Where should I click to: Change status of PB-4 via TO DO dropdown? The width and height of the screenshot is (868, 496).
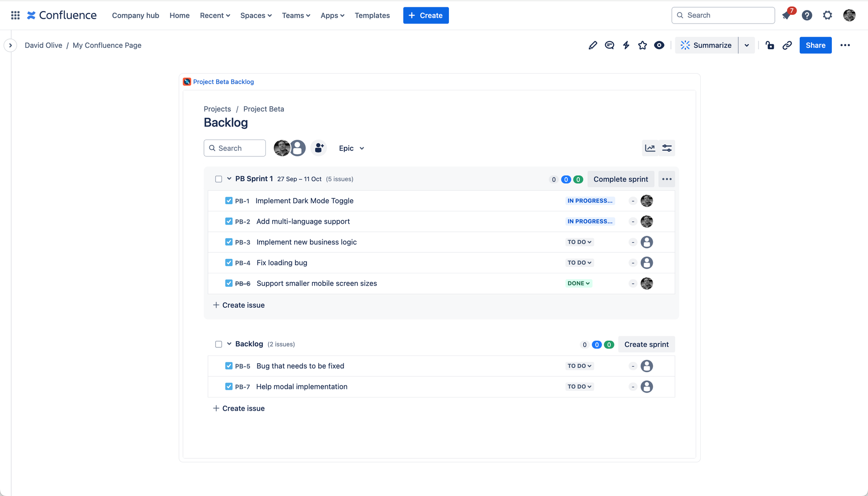pos(579,262)
